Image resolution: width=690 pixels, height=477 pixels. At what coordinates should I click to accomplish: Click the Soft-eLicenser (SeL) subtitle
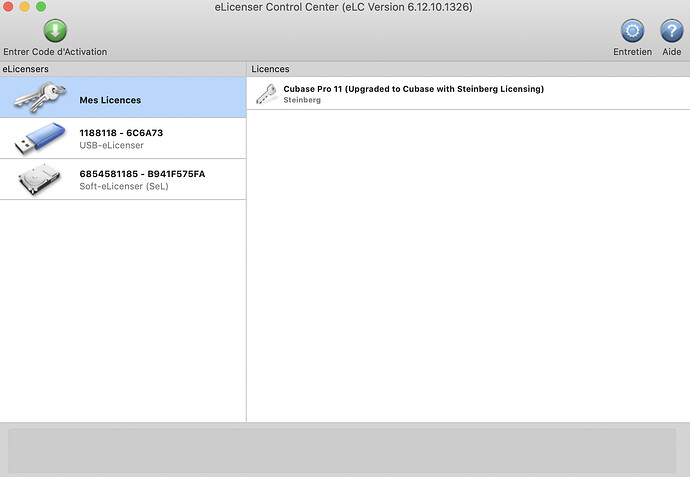tap(124, 186)
